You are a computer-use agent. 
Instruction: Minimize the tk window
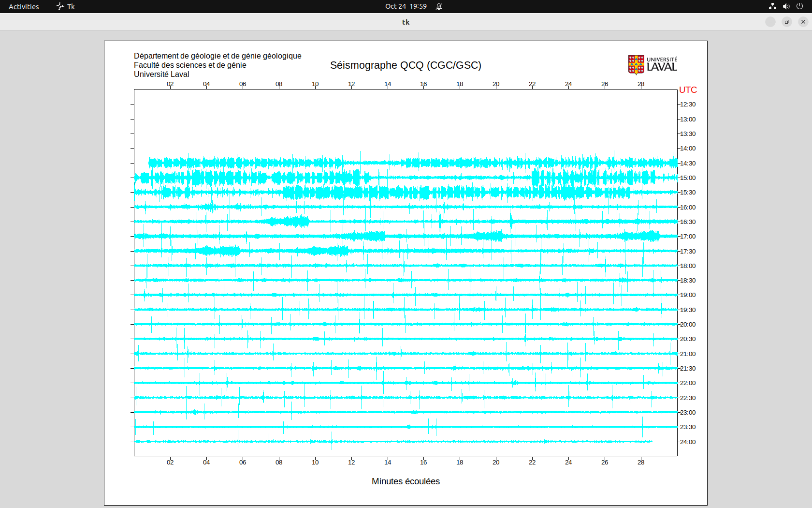click(770, 22)
